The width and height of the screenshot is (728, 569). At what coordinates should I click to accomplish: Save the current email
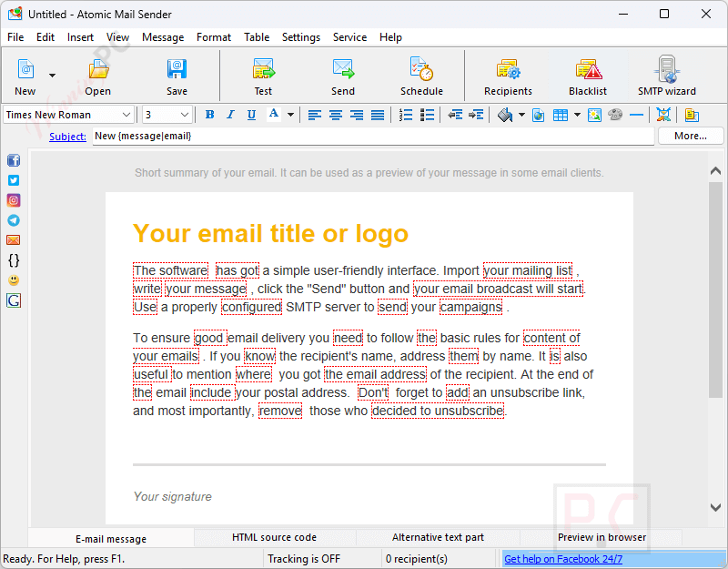coord(177,76)
